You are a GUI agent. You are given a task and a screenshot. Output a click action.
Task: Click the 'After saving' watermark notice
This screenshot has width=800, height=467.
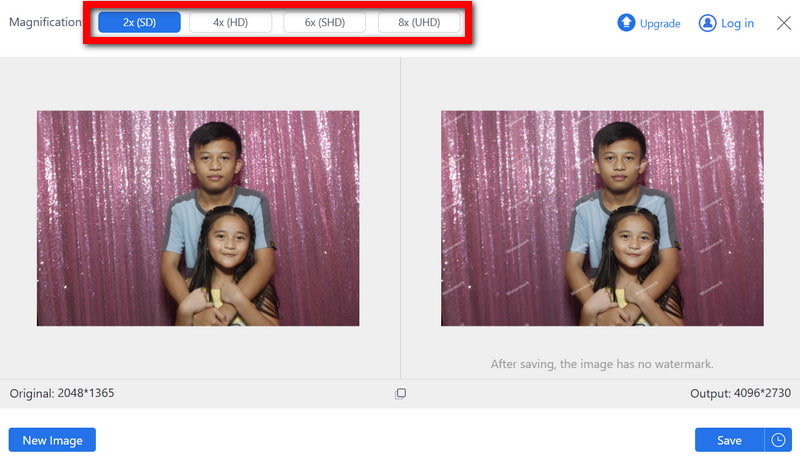(602, 364)
